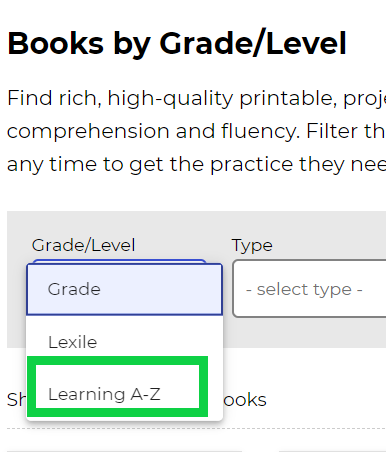The height and width of the screenshot is (452, 386).
Task: Click the dashed divider line below results text
Action: pyautogui.click(x=196, y=429)
